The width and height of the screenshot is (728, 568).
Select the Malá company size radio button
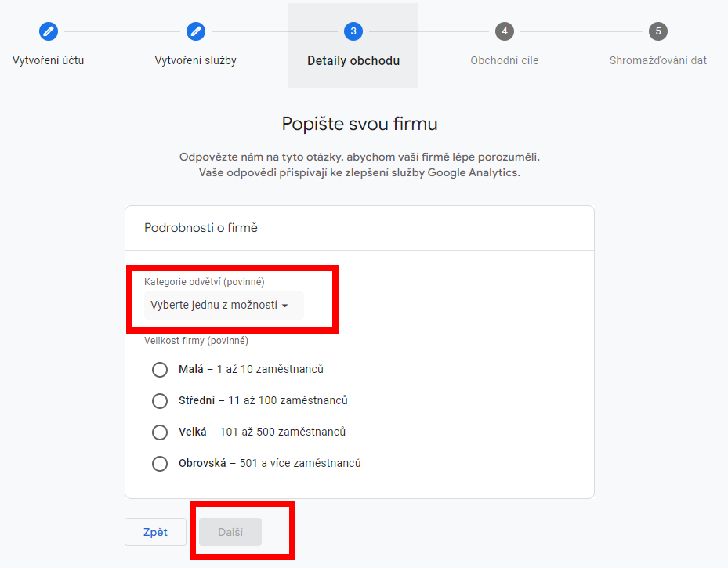click(x=160, y=369)
